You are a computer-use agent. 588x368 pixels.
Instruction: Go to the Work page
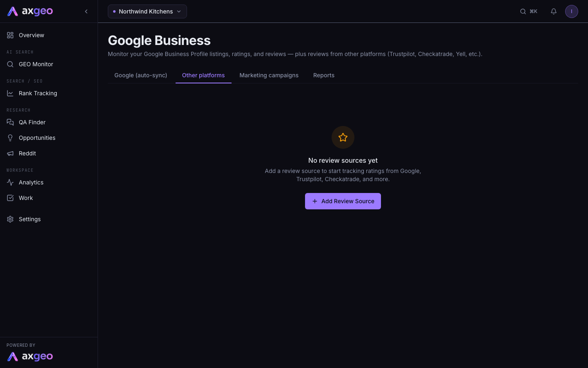click(x=26, y=198)
